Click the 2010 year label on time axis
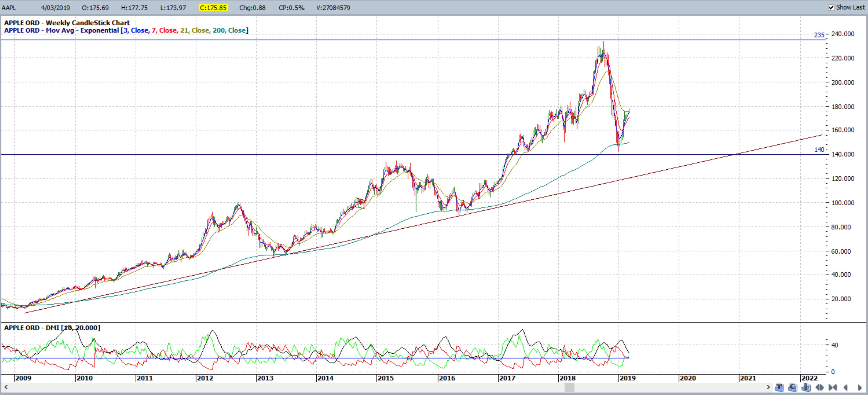 84,378
